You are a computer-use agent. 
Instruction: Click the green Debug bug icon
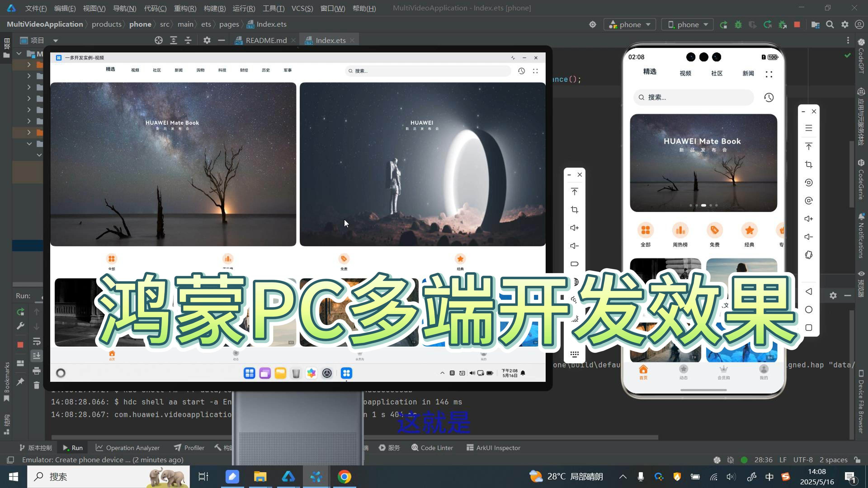click(x=738, y=24)
